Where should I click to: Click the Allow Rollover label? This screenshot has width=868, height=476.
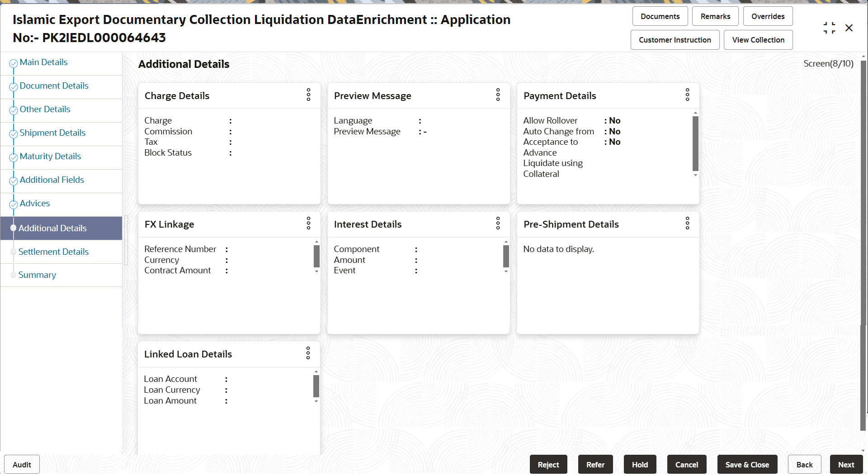(550, 121)
